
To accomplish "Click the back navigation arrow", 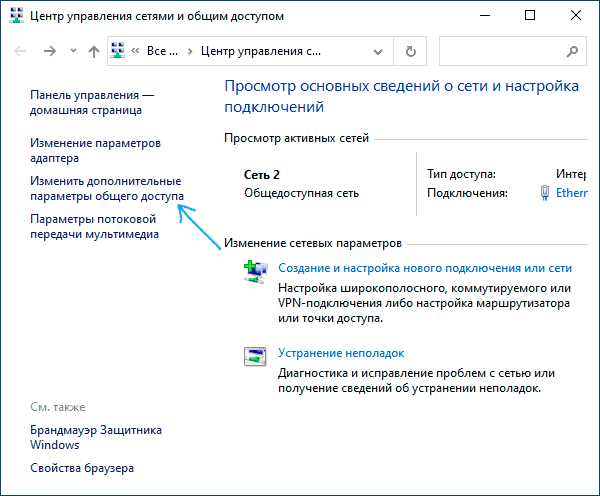I will (x=20, y=51).
